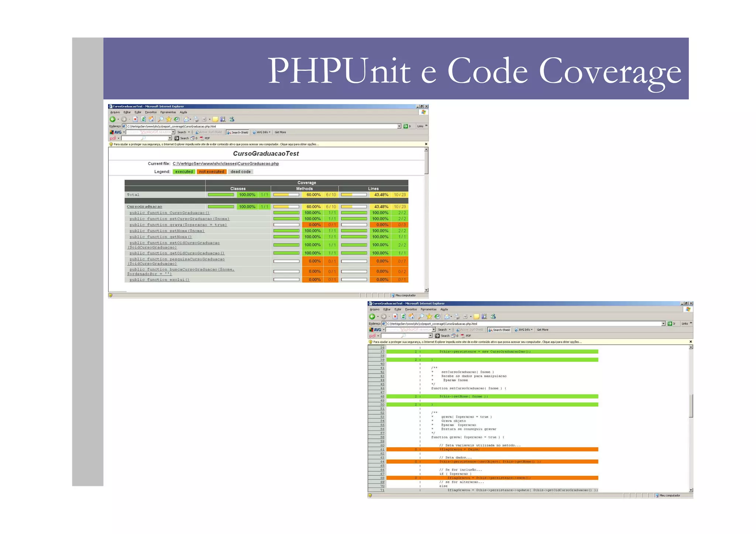Open CursoGraduacao.php current file link
The width and height of the screenshot is (756, 534).
(226, 163)
